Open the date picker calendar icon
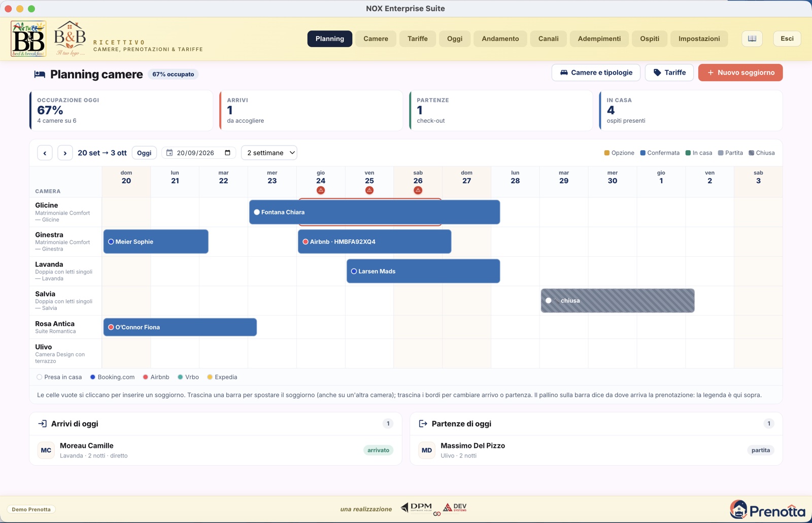812x523 pixels. coord(227,153)
